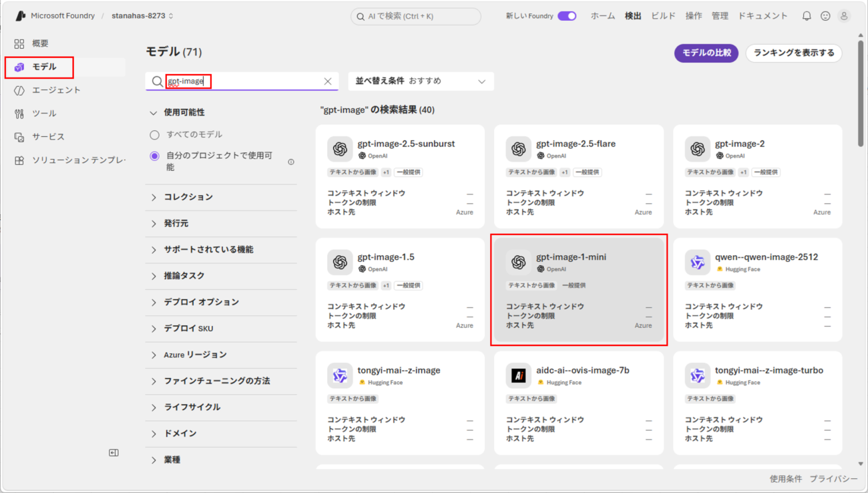
Task: Click the ランキングを表示する button
Action: [x=794, y=53]
